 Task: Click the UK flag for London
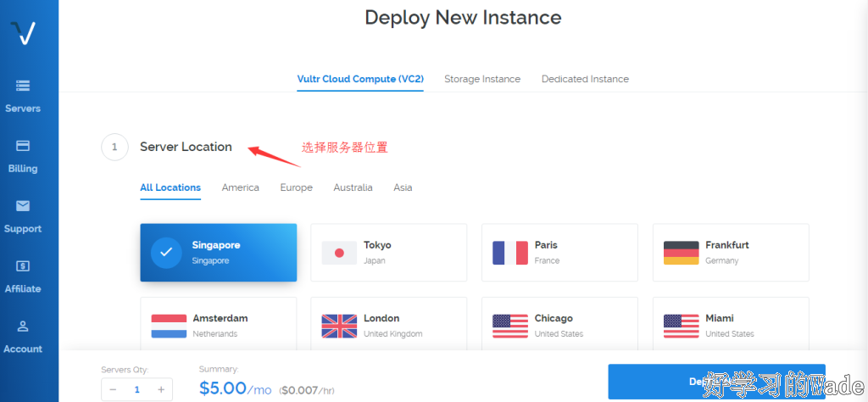pos(339,327)
